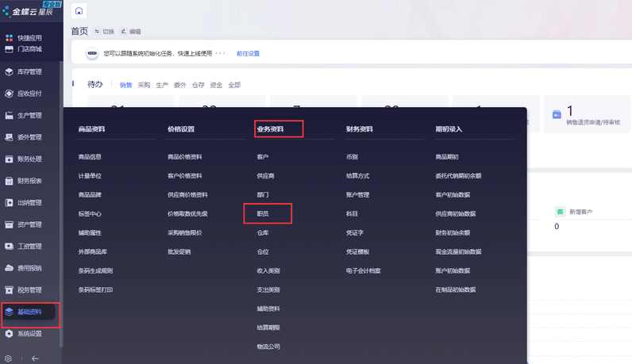Click the green 新增客户 icon

click(x=560, y=212)
